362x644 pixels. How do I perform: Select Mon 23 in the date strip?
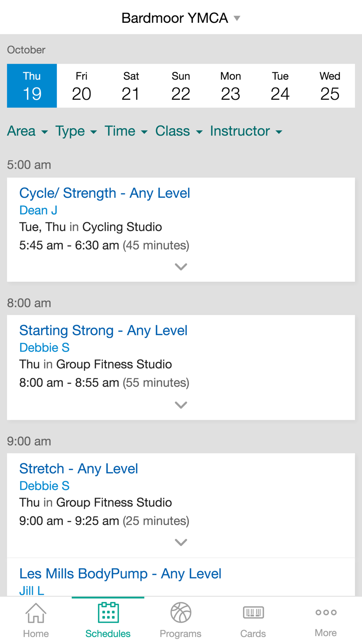pyautogui.click(x=231, y=86)
